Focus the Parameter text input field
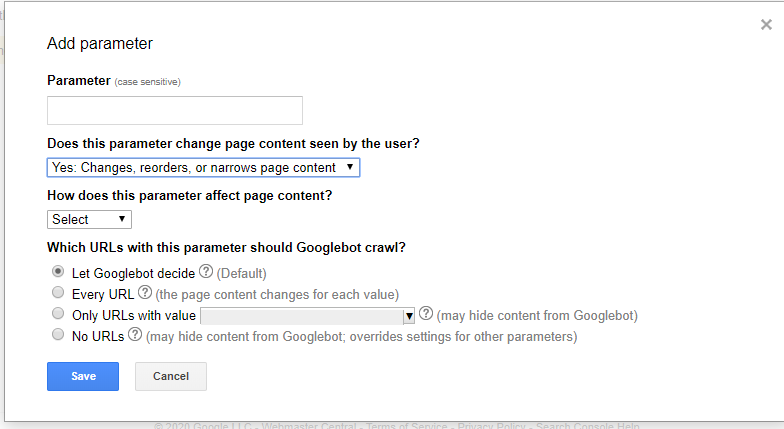Image resolution: width=784 pixels, height=429 pixels. [175, 110]
